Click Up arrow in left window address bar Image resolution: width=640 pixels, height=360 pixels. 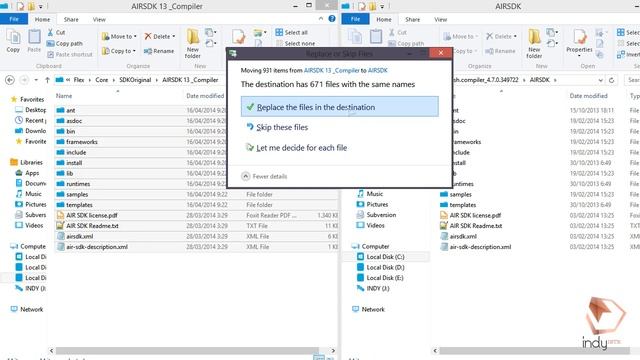(x=47, y=80)
